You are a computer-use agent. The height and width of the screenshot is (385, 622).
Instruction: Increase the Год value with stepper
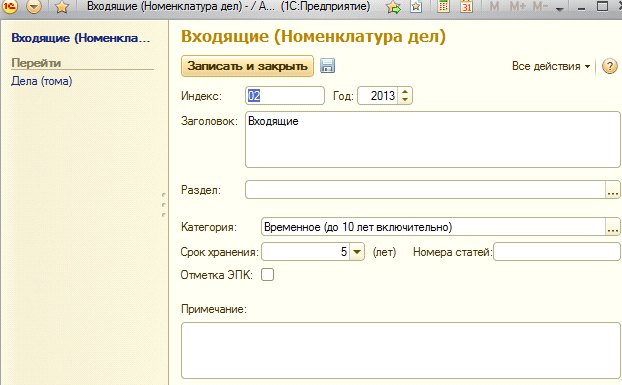coord(405,92)
